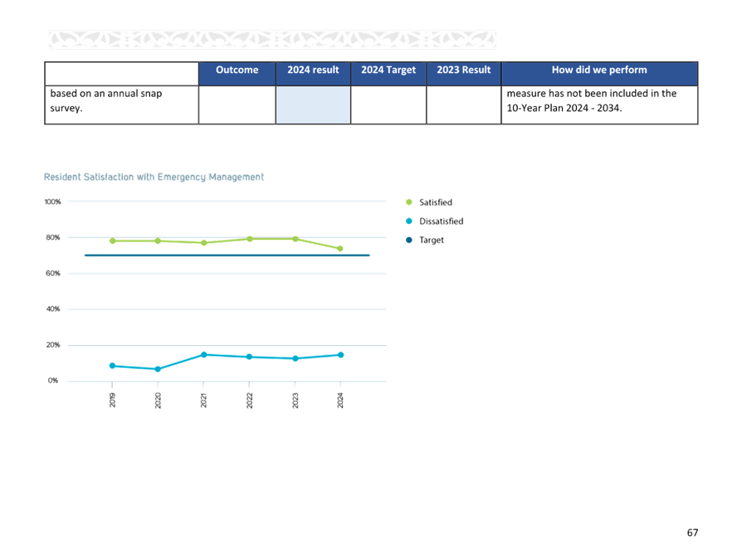Click the 2024 Target column header

388,73
